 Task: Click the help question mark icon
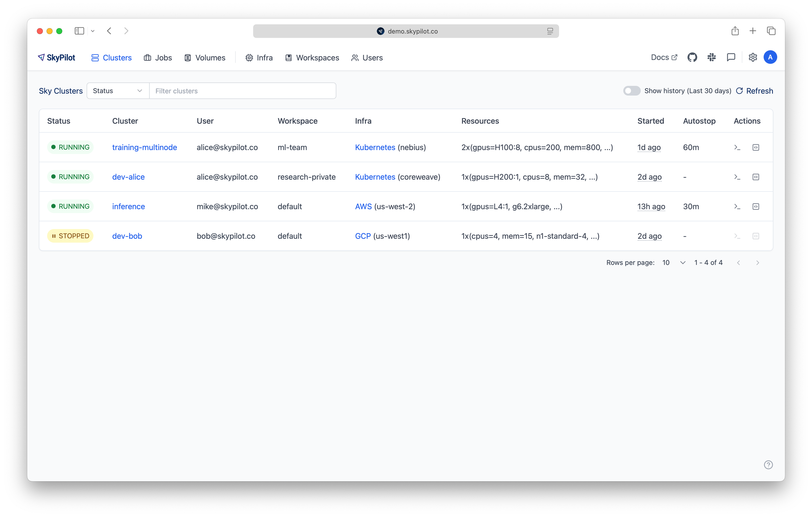(768, 465)
